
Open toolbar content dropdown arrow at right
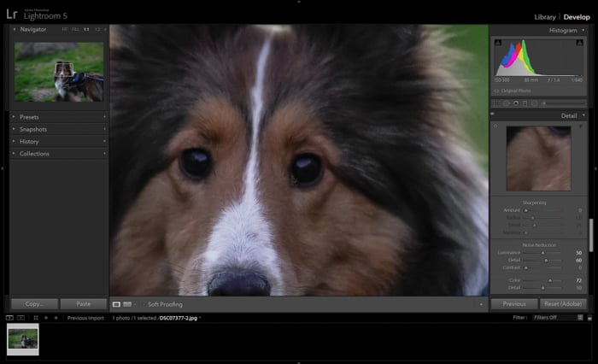point(481,304)
